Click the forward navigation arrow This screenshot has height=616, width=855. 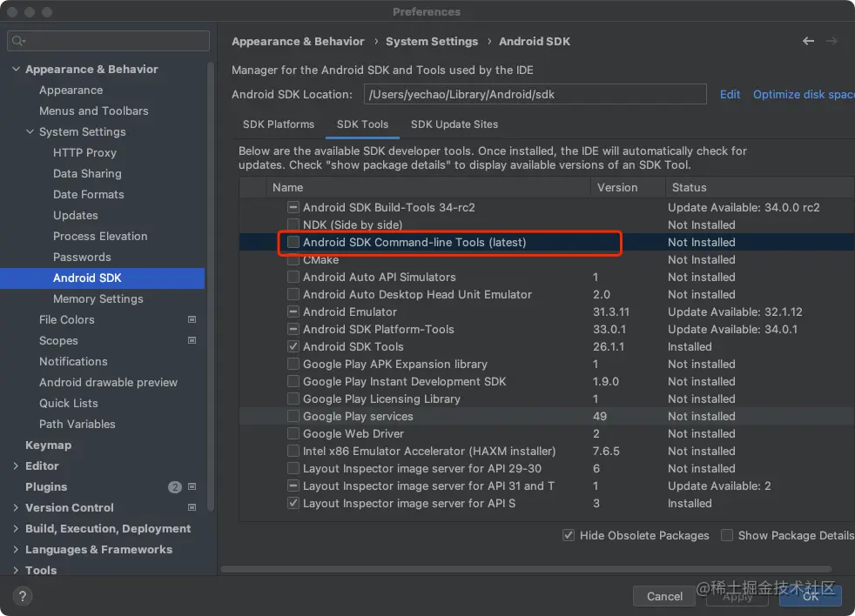pos(831,41)
